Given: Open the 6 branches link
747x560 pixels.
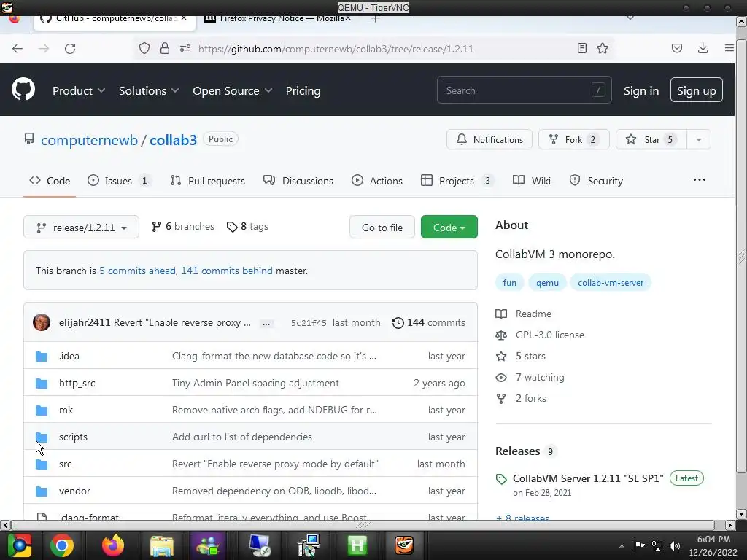Looking at the screenshot, I should point(183,227).
